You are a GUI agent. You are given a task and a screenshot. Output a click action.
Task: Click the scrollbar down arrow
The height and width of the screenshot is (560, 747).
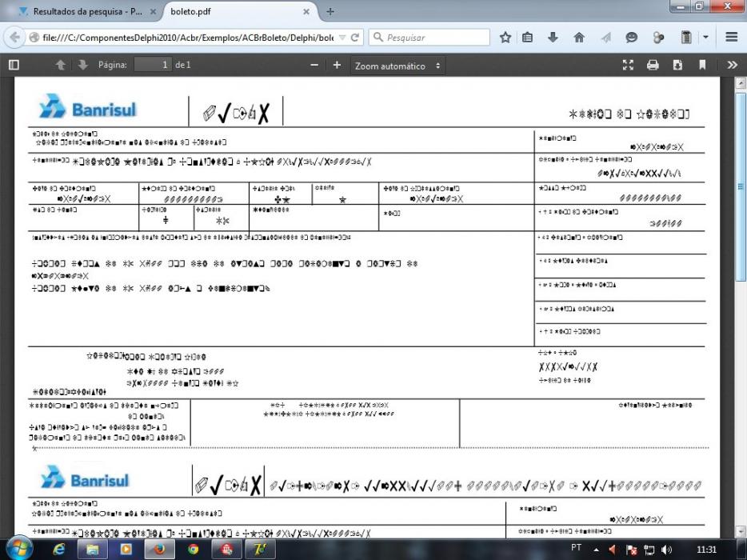tap(741, 531)
